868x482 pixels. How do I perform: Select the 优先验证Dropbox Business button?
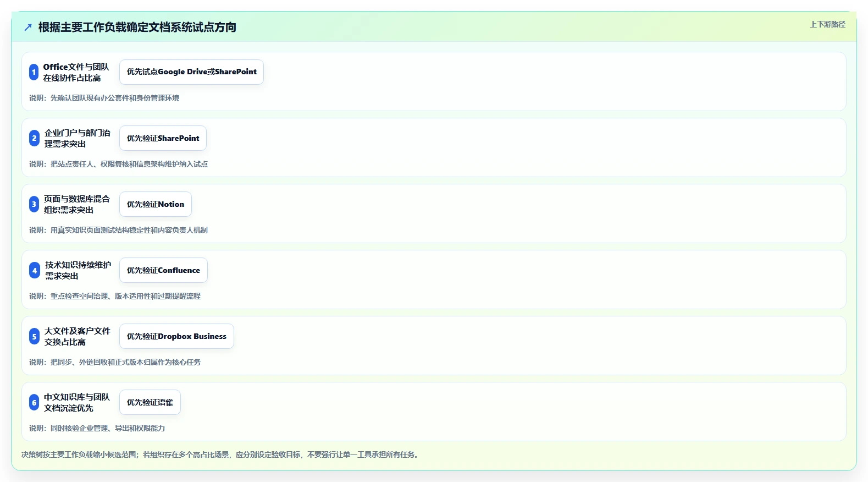(x=176, y=336)
